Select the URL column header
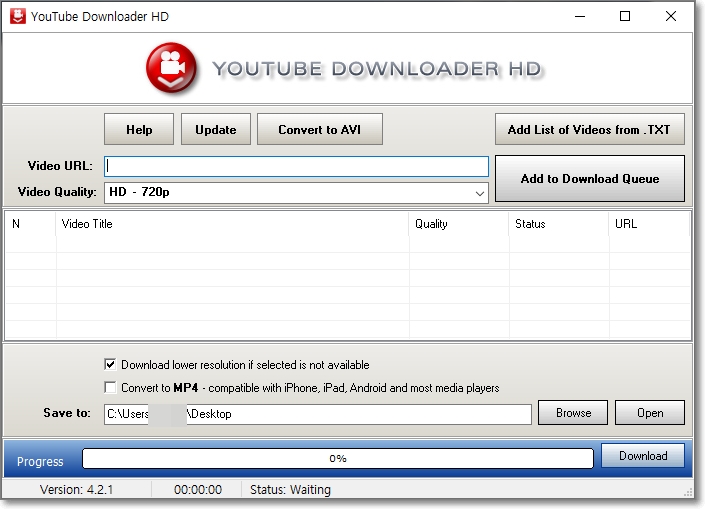 pos(649,224)
